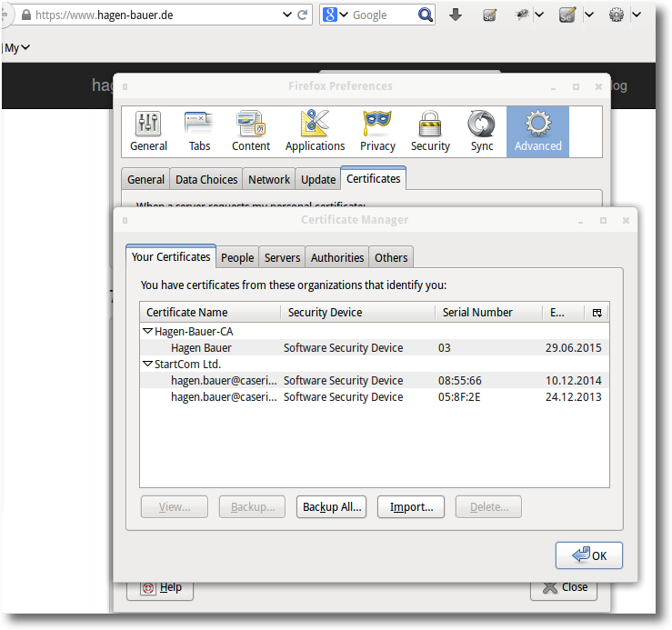Open the Applications preferences pane
Image resolution: width=672 pixels, height=630 pixels.
pyautogui.click(x=315, y=132)
